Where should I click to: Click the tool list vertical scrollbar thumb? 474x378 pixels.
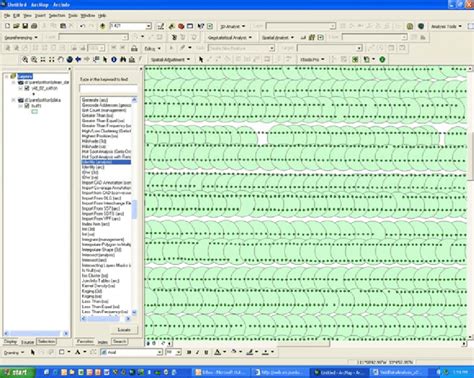[134, 209]
